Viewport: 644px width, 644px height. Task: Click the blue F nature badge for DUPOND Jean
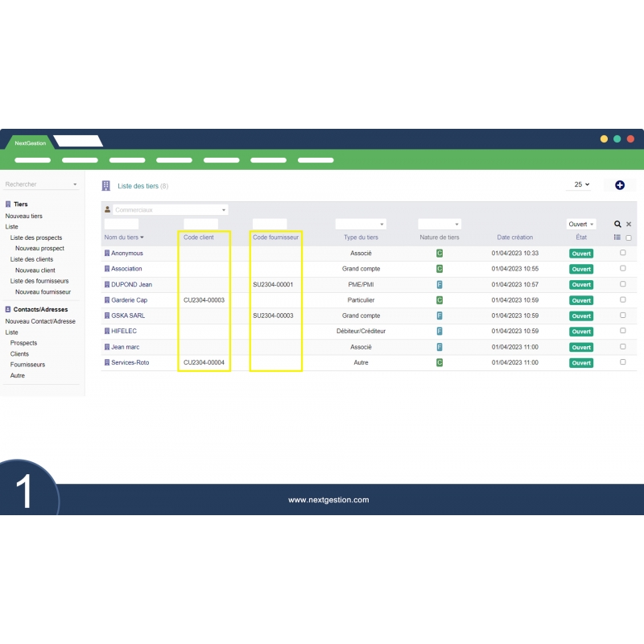coord(439,284)
